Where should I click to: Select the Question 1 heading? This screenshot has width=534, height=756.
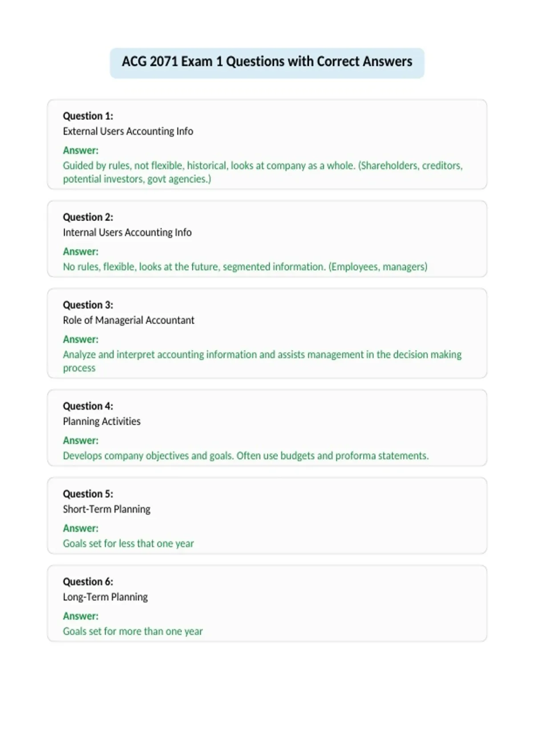[x=88, y=116]
